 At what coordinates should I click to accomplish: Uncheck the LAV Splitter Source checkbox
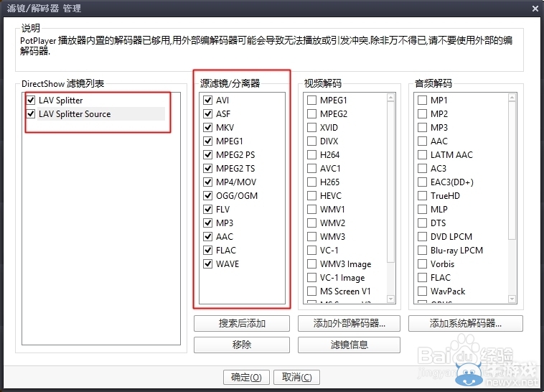pyautogui.click(x=31, y=114)
